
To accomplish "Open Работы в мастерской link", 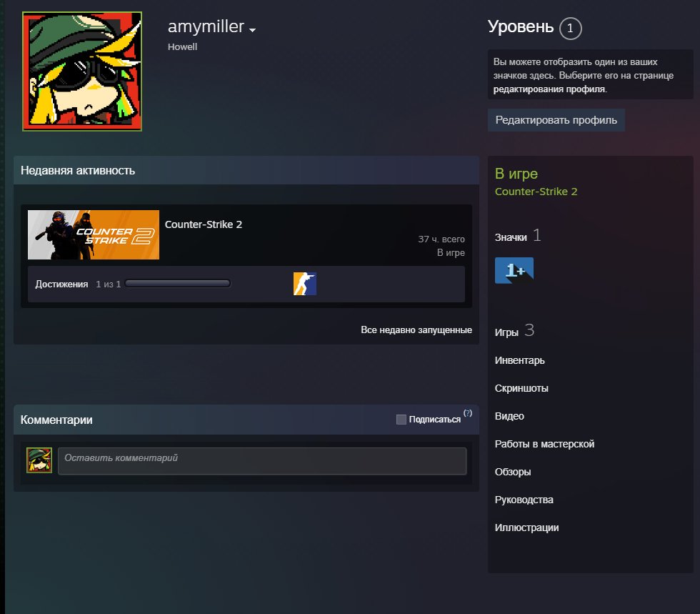I will tap(544, 444).
